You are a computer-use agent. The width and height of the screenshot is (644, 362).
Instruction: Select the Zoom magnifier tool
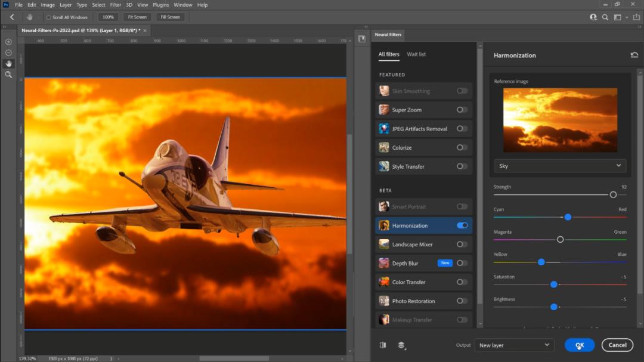[8, 75]
